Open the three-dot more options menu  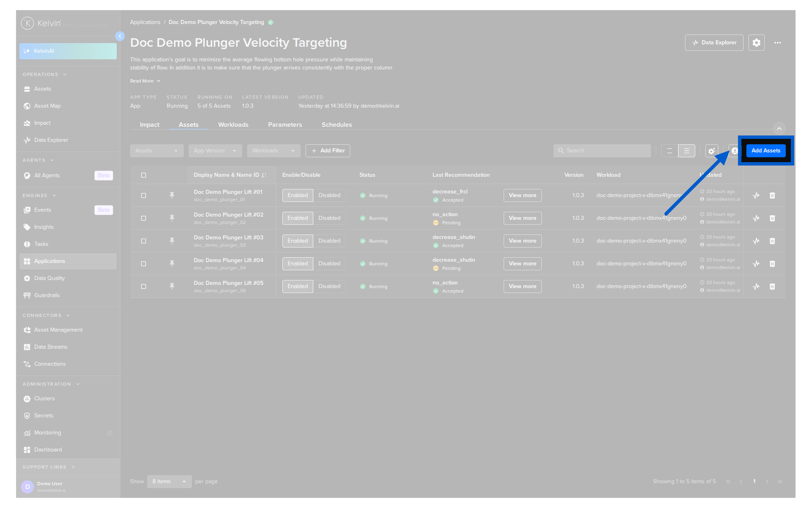777,43
